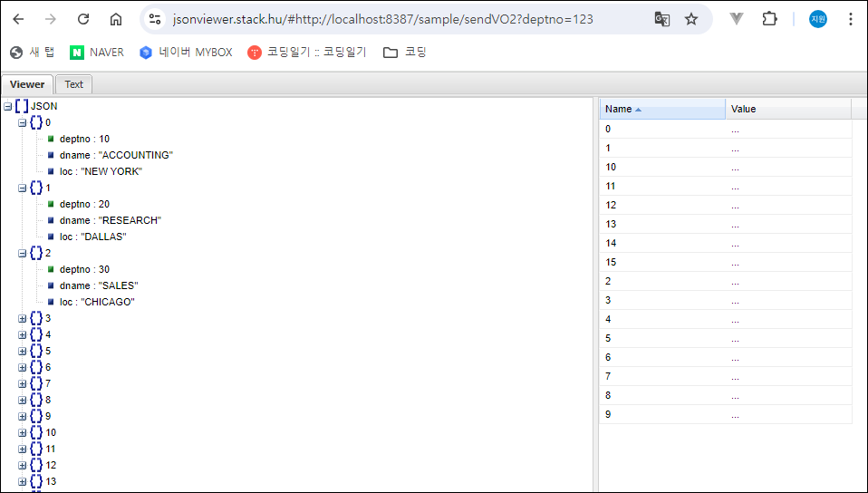Screen dimensions: 868x493
Task: Expand object node 4
Action: pos(22,335)
